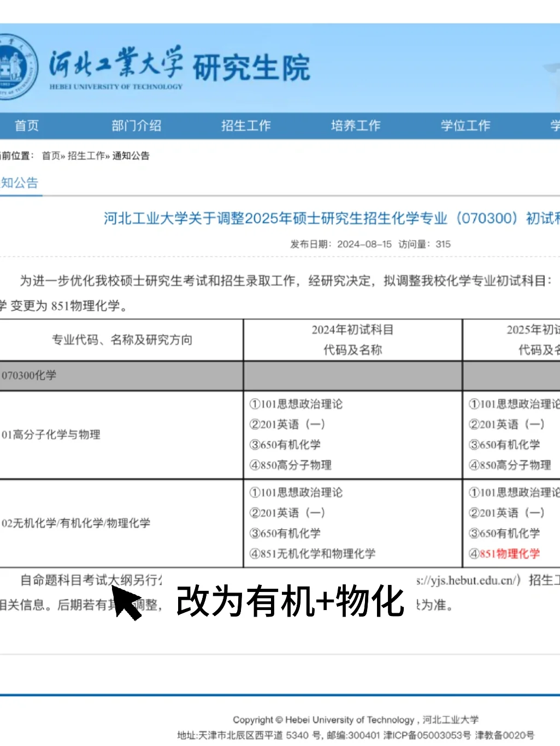This screenshot has height=746, width=560.
Task: Open the 首页 navigation menu item
Action: point(27,126)
